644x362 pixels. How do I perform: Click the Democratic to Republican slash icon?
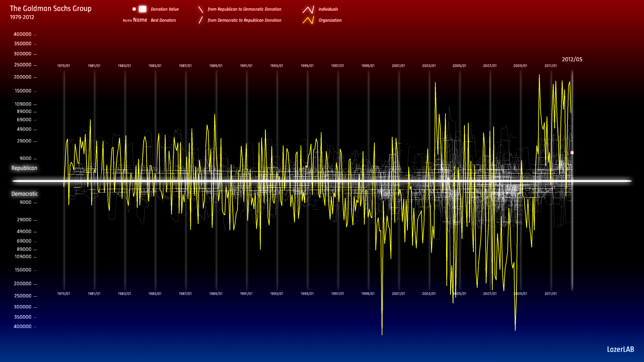click(x=201, y=20)
